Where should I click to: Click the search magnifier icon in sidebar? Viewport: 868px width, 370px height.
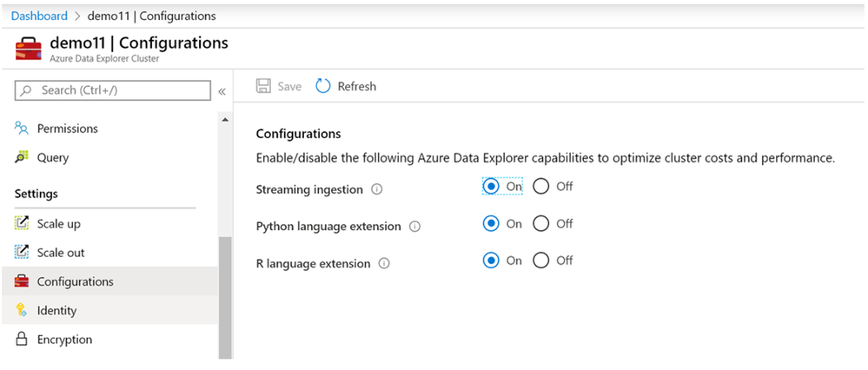(x=26, y=90)
